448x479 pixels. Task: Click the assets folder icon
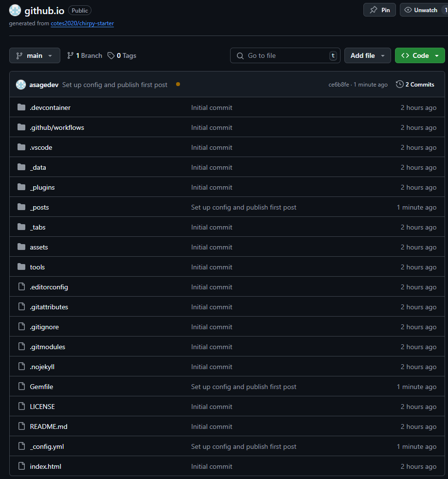click(x=21, y=247)
